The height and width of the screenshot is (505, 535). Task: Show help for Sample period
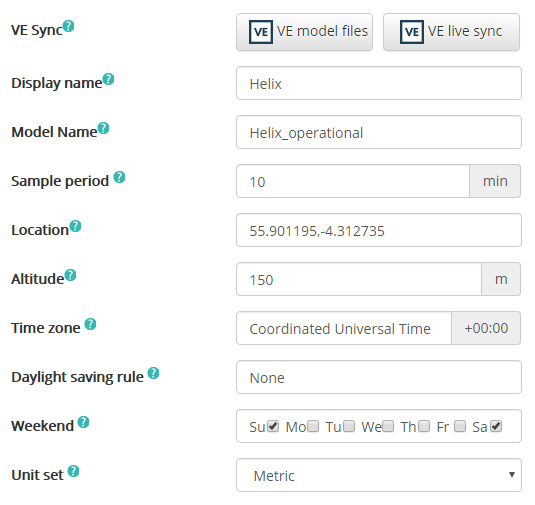[x=119, y=177]
